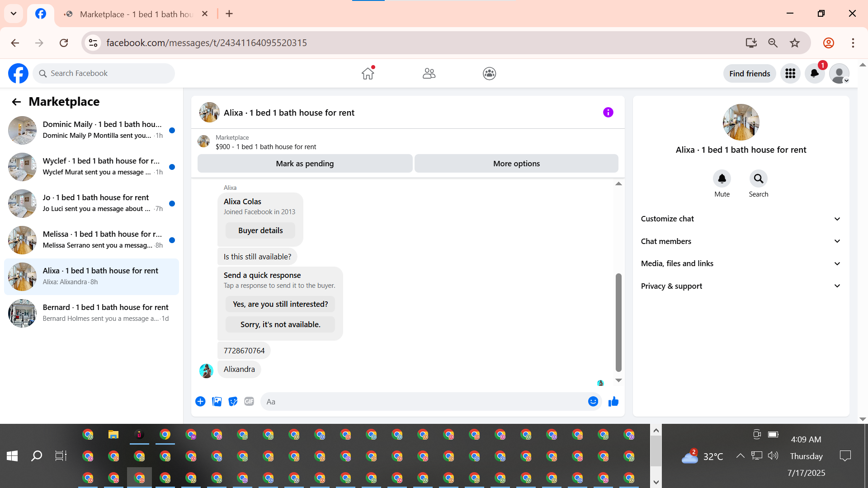
Task: Click the purple conversation info icon
Action: (608, 113)
